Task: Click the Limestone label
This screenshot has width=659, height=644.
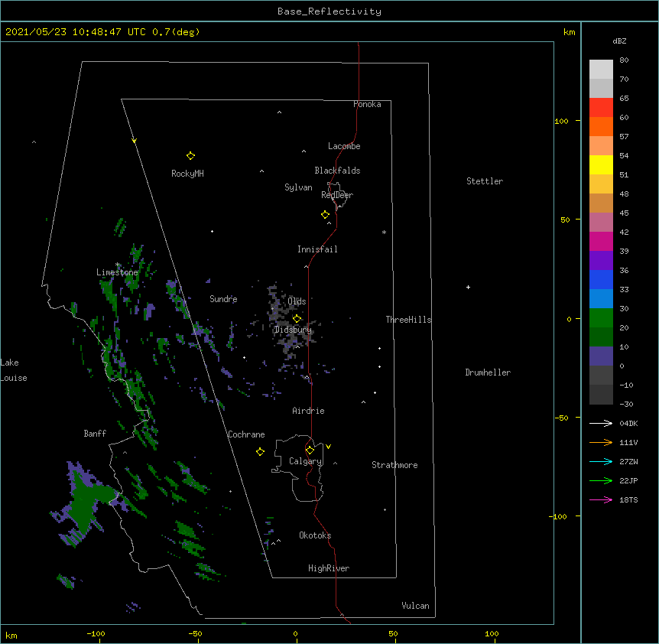Action: (117, 272)
